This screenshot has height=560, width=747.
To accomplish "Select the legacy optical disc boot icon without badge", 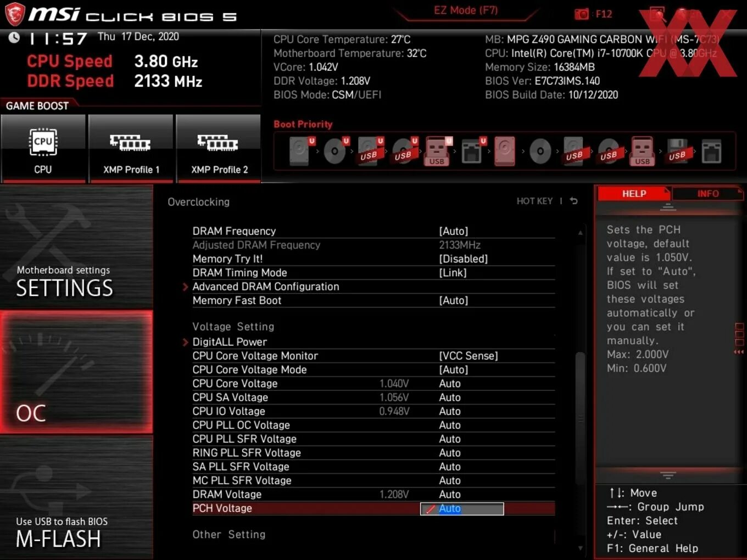I will (x=540, y=151).
